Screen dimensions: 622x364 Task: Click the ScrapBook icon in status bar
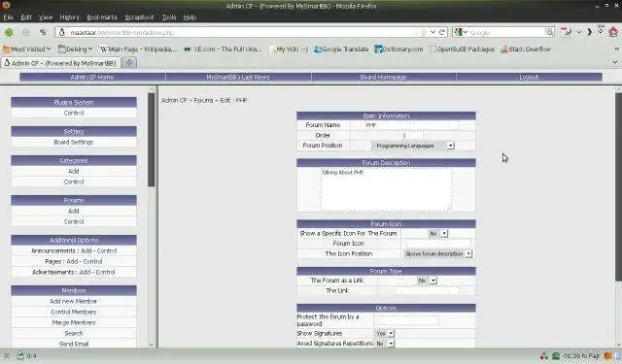click(19, 355)
